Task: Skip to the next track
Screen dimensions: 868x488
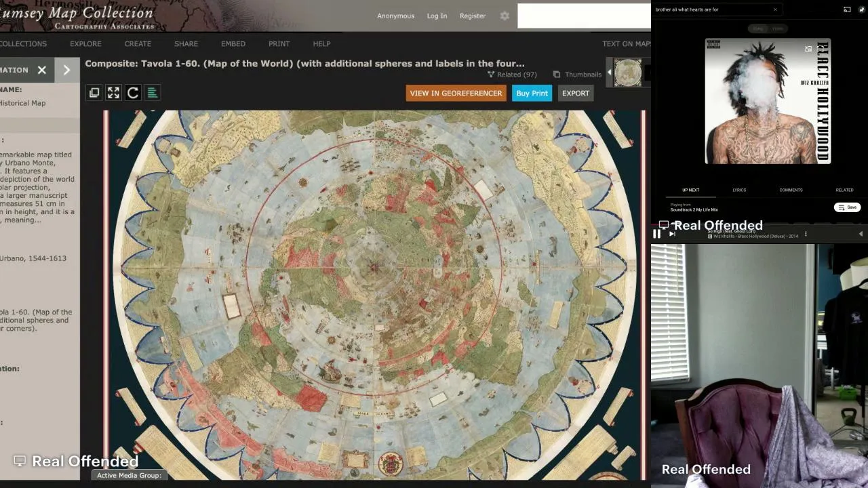Action: tap(672, 234)
